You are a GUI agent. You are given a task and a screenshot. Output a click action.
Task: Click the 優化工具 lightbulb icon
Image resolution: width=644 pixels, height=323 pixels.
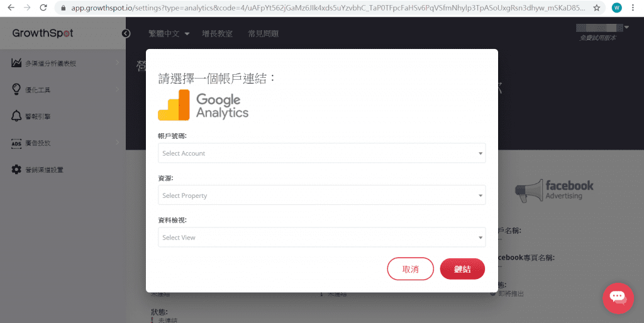16,89
